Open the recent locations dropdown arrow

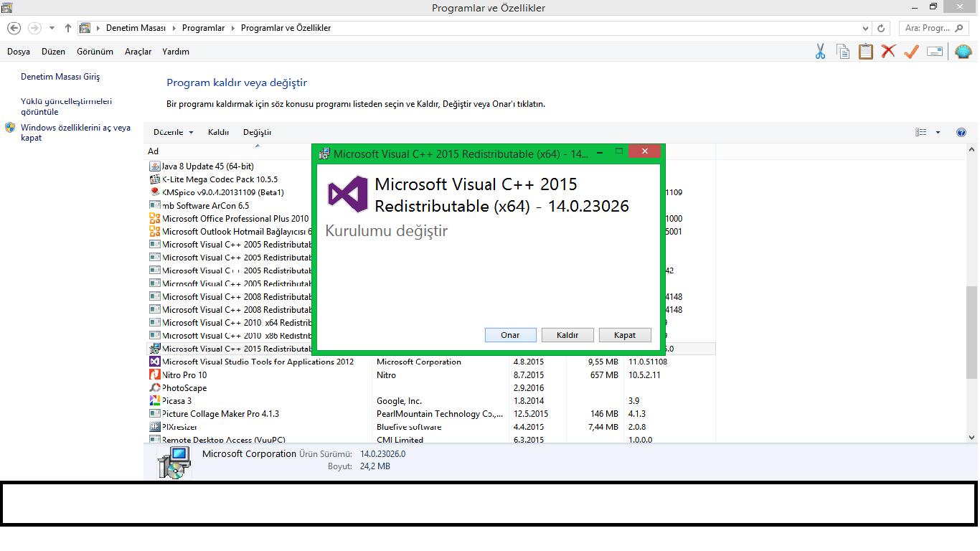[x=52, y=28]
